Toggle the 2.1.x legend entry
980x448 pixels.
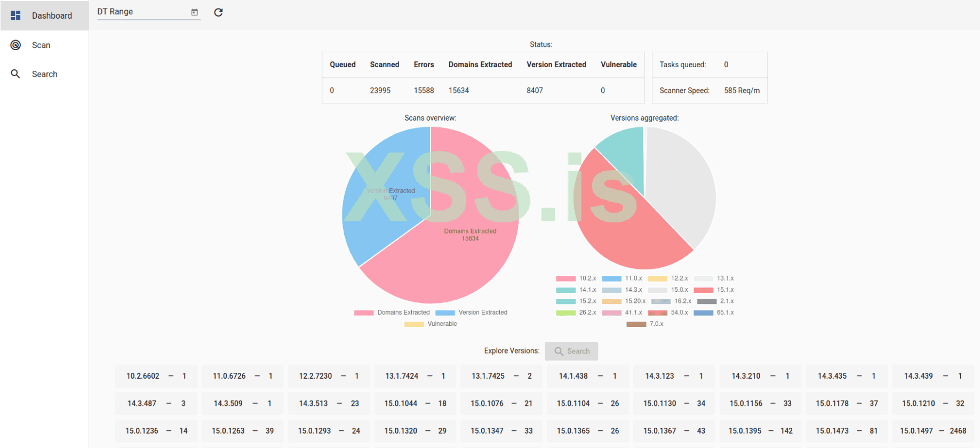(715, 301)
